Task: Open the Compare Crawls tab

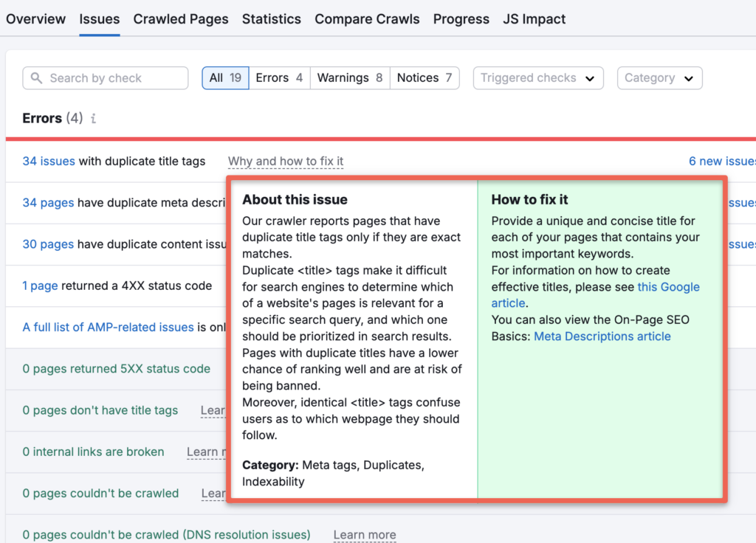Action: pos(367,19)
